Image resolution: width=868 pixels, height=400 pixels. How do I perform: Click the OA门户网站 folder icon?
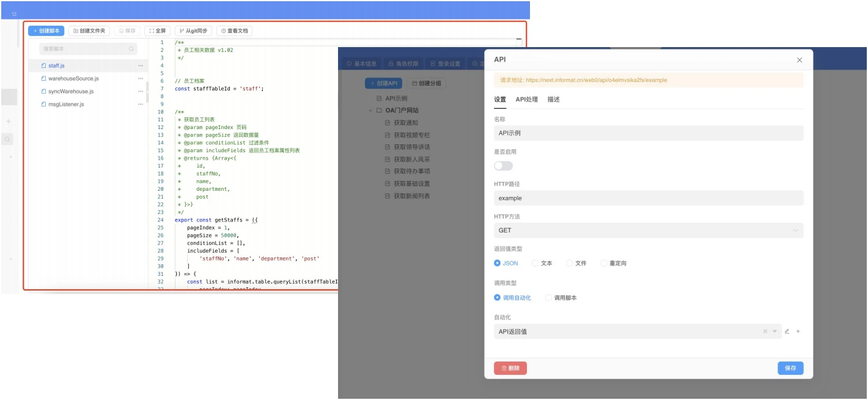coord(379,111)
